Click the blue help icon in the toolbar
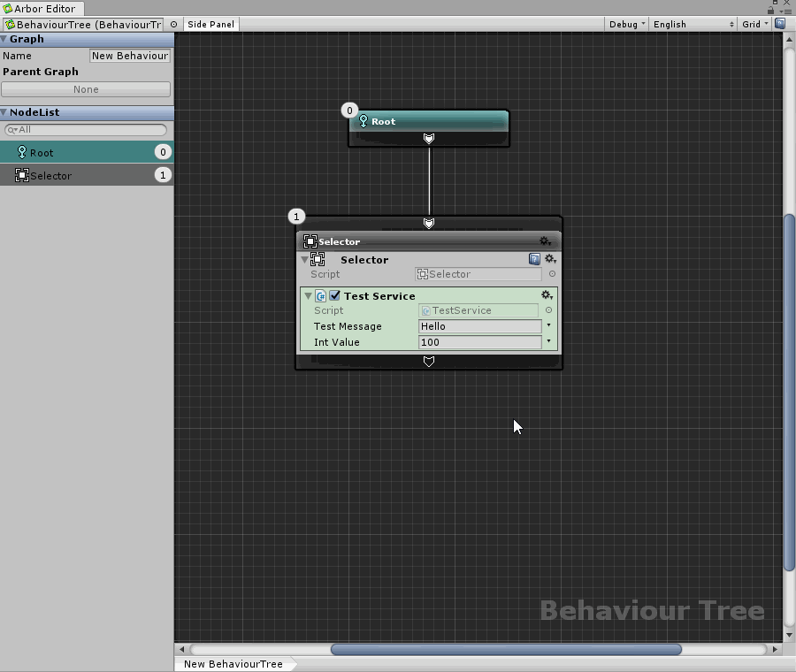 [780, 24]
